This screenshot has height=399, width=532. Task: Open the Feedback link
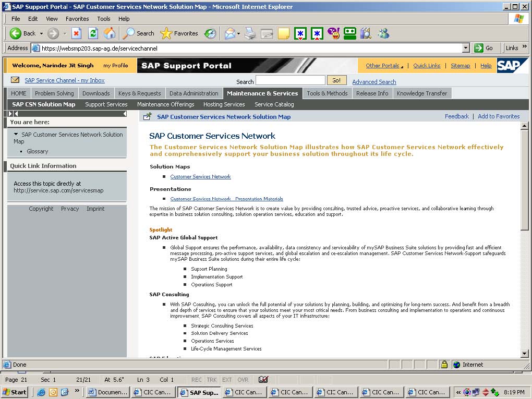[x=457, y=116]
